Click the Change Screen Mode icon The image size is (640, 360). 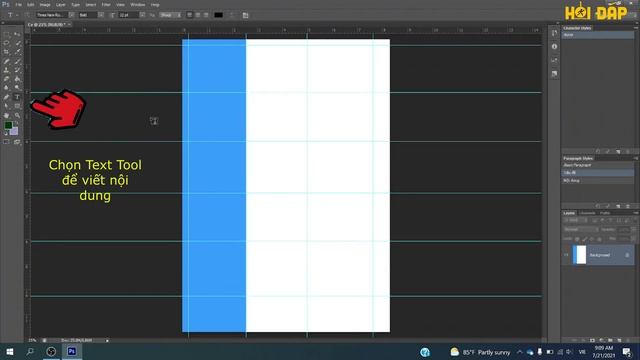[x=17, y=142]
